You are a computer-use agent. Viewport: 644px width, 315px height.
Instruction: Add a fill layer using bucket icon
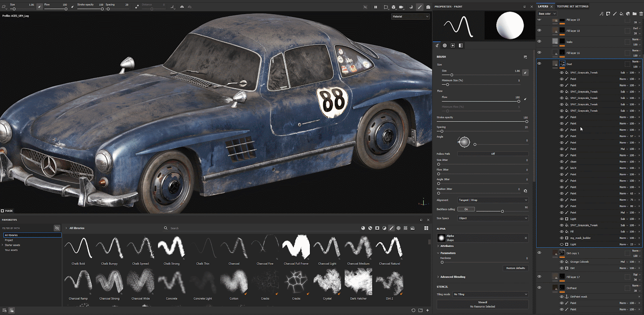(621, 14)
